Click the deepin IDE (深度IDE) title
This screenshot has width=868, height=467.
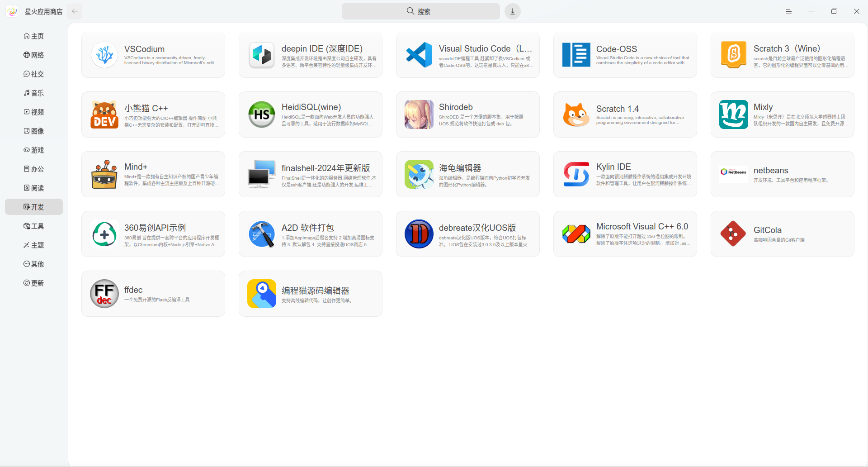click(322, 48)
